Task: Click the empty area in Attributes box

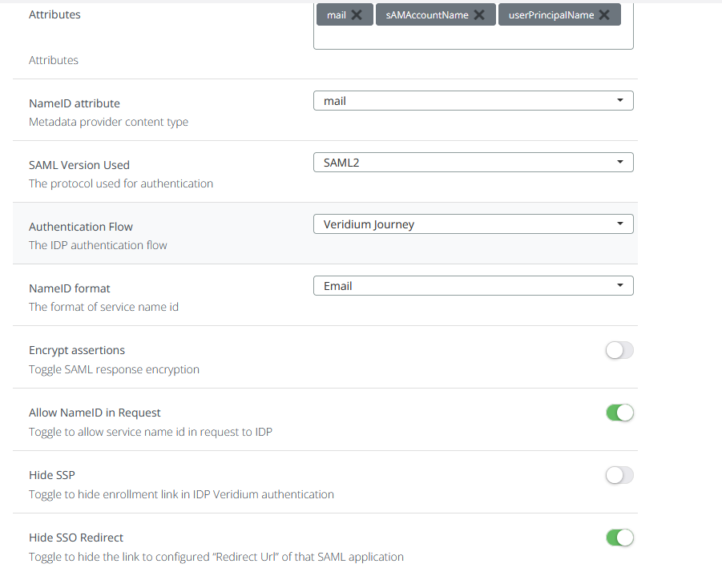Action: 473,38
